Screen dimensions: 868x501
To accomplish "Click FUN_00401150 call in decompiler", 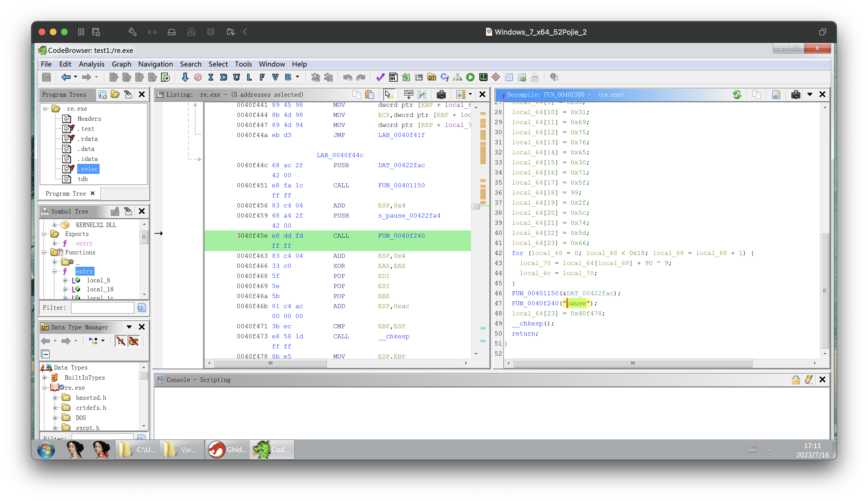I will click(x=535, y=293).
